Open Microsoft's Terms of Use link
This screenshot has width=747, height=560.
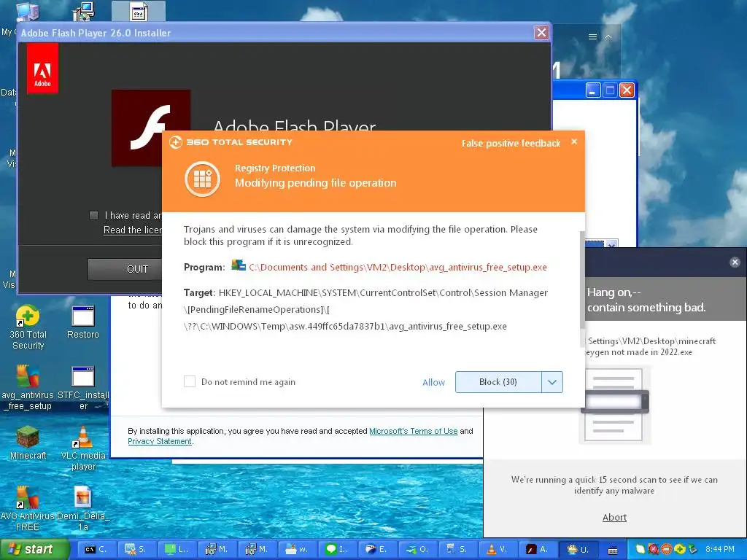pos(414,431)
